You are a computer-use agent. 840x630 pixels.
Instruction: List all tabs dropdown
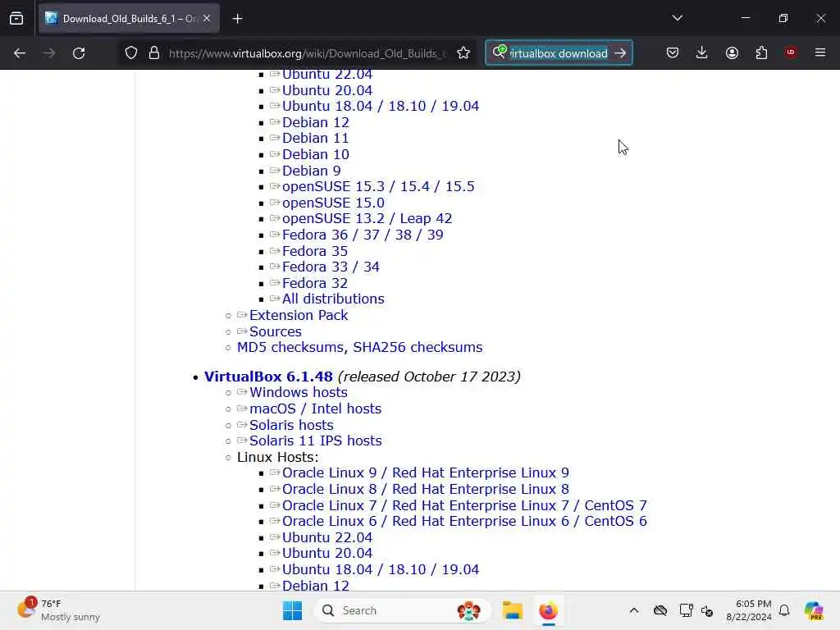tap(677, 18)
